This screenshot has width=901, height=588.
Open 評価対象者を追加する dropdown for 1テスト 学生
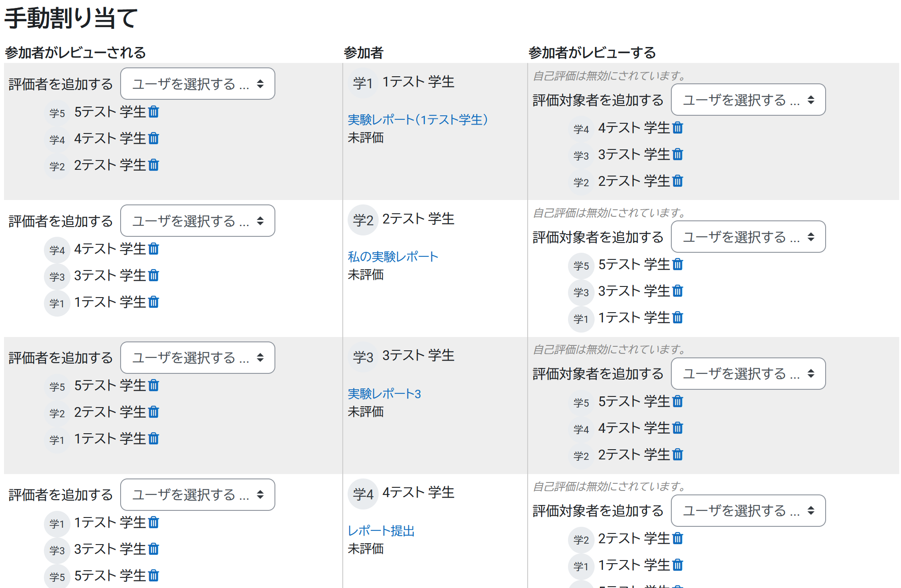[748, 100]
